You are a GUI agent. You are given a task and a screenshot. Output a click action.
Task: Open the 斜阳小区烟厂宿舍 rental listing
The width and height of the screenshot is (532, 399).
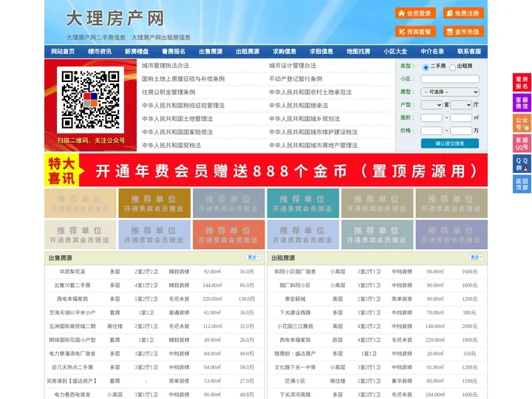[295, 271]
